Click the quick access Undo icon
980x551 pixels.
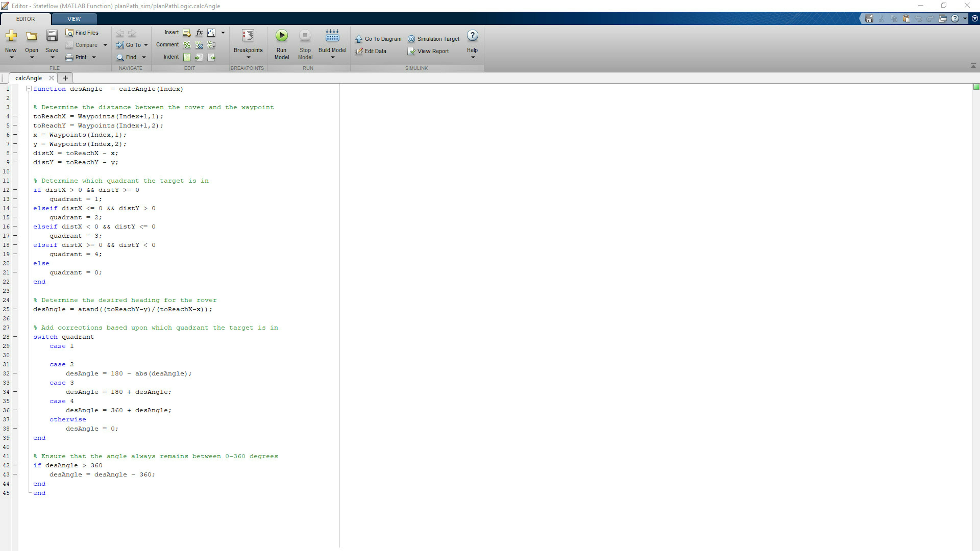pos(918,19)
